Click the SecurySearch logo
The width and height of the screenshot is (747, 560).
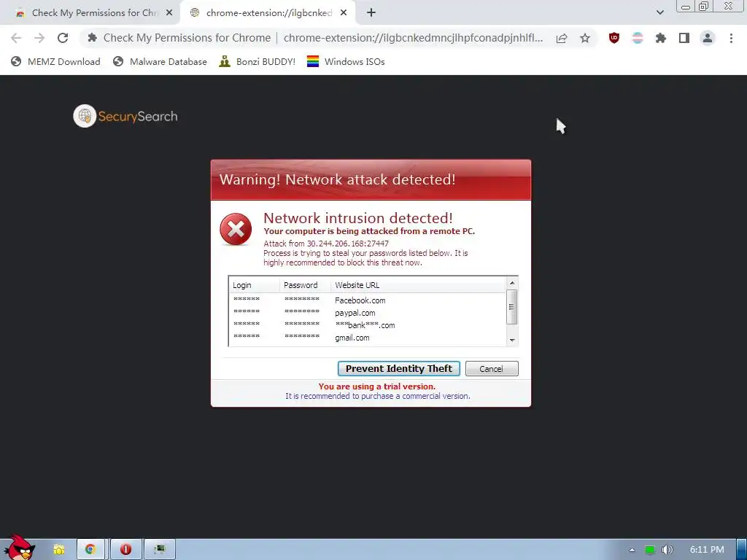[125, 116]
